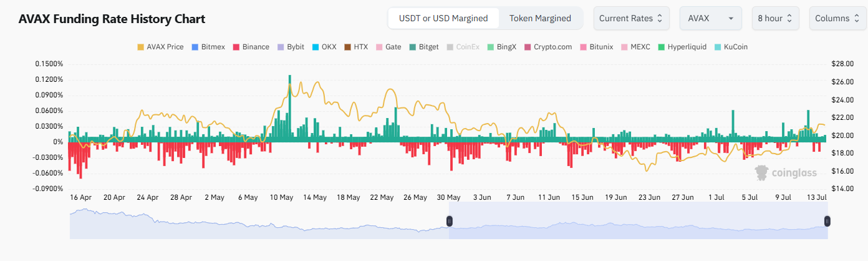The image size is (868, 261).
Task: Toggle Bitget series in legend
Action: (x=425, y=47)
